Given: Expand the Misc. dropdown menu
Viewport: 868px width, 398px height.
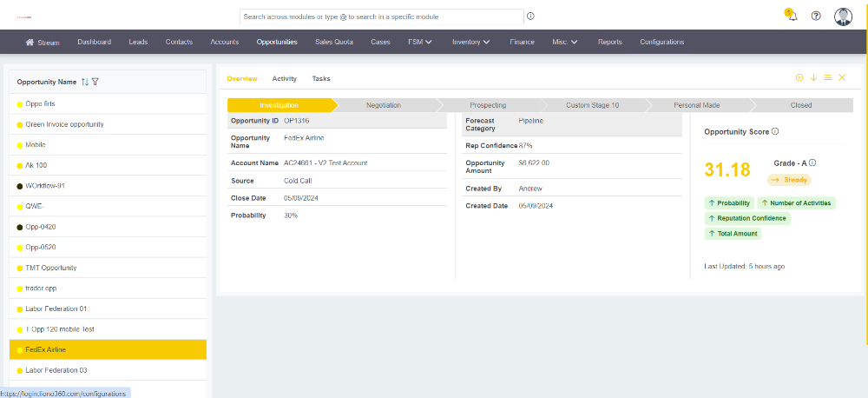Looking at the screenshot, I should pyautogui.click(x=565, y=42).
